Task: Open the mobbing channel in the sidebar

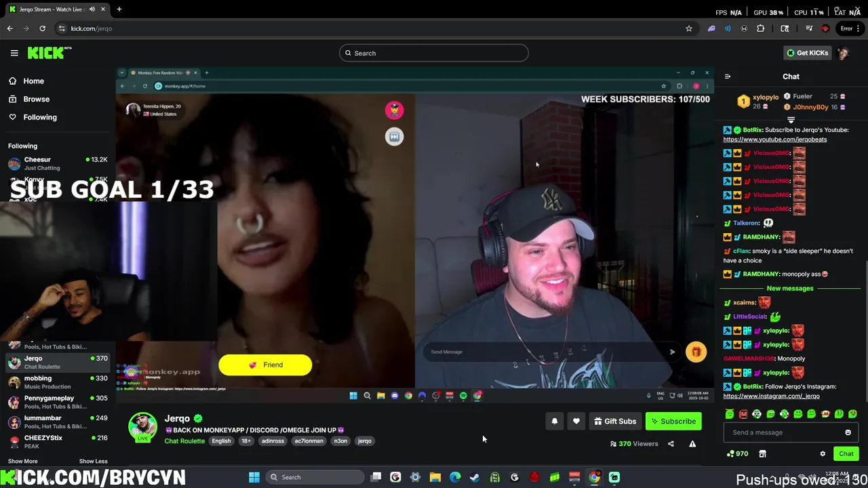Action: pos(57,382)
